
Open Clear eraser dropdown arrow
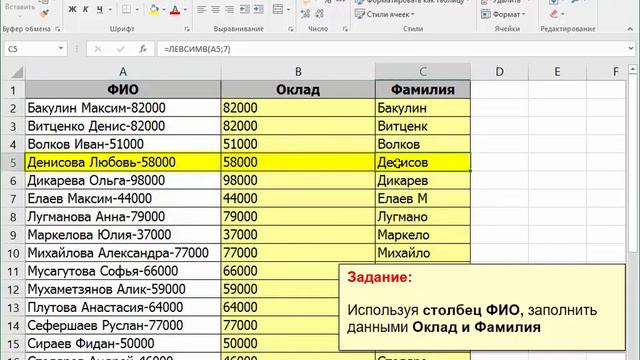[563, 14]
